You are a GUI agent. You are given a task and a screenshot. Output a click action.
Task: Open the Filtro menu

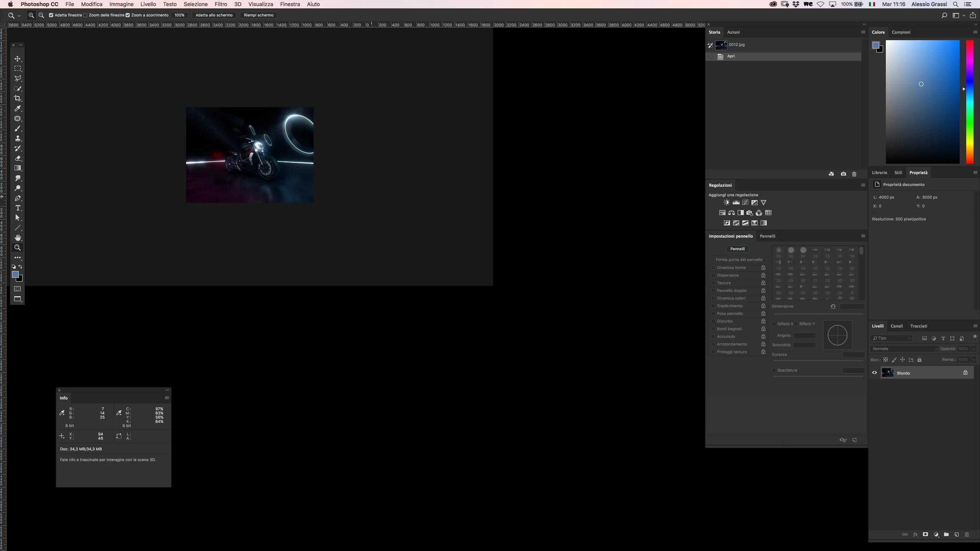tap(220, 4)
